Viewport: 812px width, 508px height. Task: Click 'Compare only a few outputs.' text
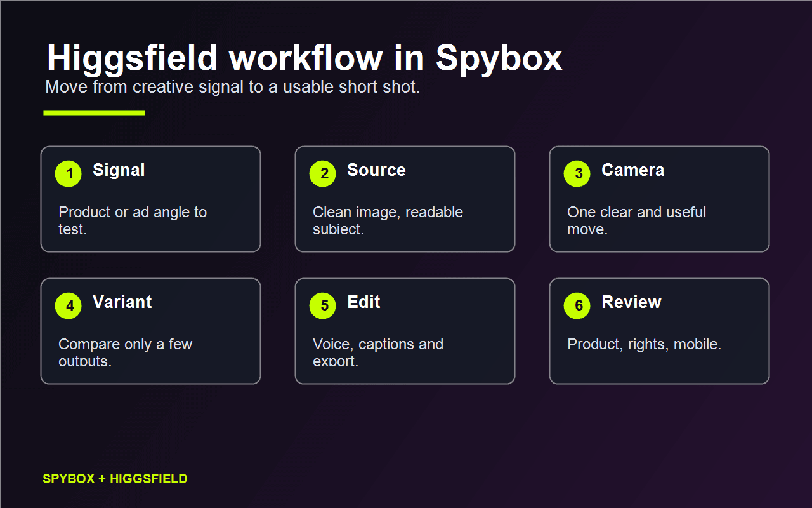[125, 352]
